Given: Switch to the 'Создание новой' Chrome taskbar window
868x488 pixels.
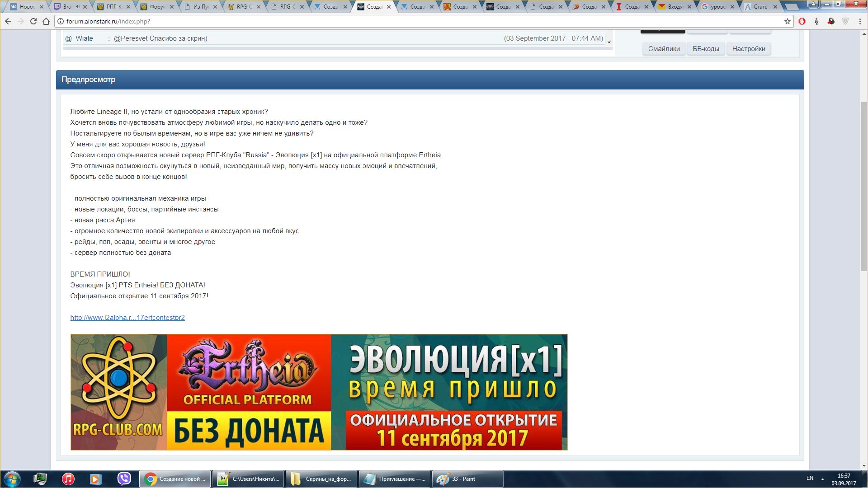Looking at the screenshot, I should [x=175, y=479].
